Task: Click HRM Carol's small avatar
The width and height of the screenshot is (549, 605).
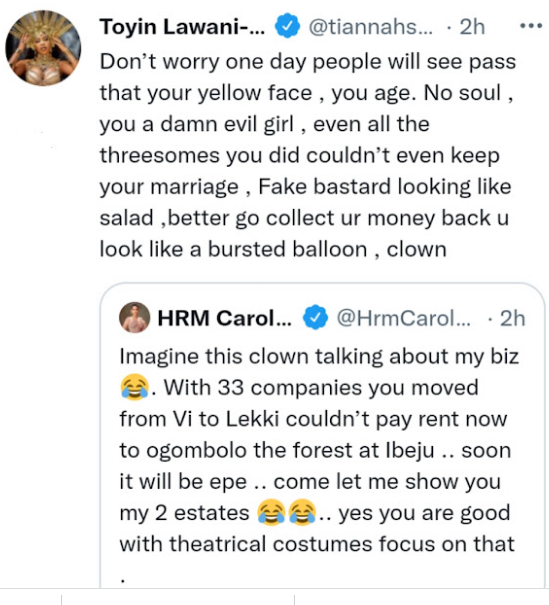Action: (x=134, y=317)
